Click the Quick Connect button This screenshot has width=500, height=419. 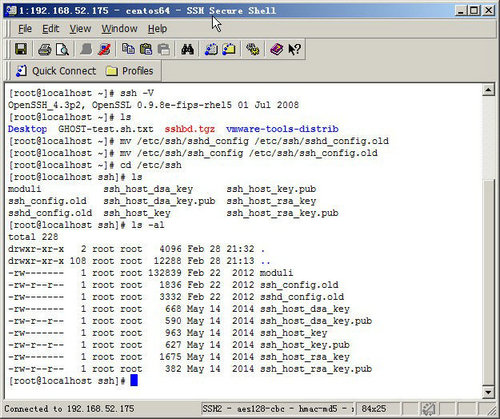click(56, 71)
